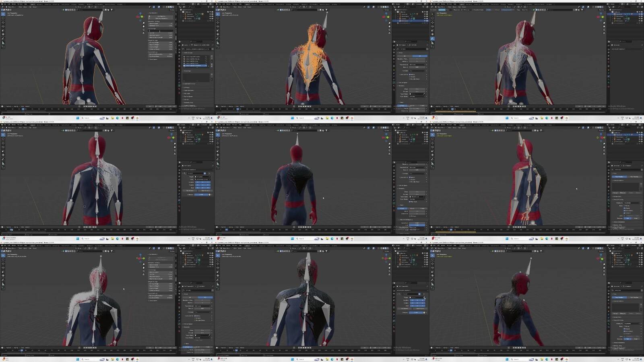Image resolution: width=644 pixels, height=362 pixels.
Task: Play animation in top-left window timeline
Action: tap(91, 106)
